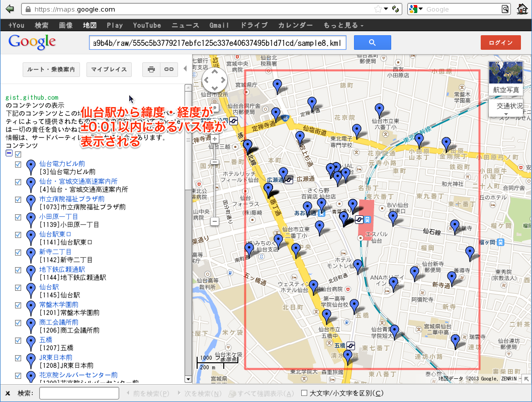Open もっと見る menu in Google bar
The width and height of the screenshot is (532, 402).
[x=343, y=25]
